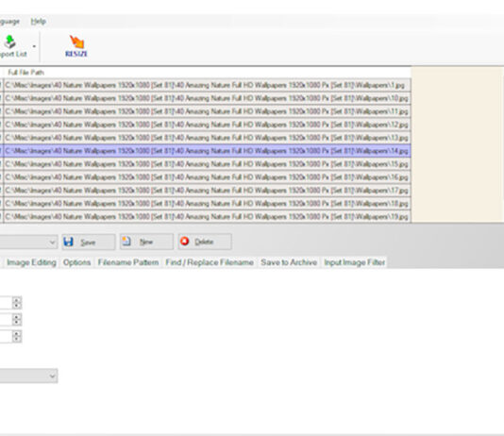This screenshot has height=436, width=504.
Task: Expand the dropdown below the spinner fields
Action: pos(52,376)
